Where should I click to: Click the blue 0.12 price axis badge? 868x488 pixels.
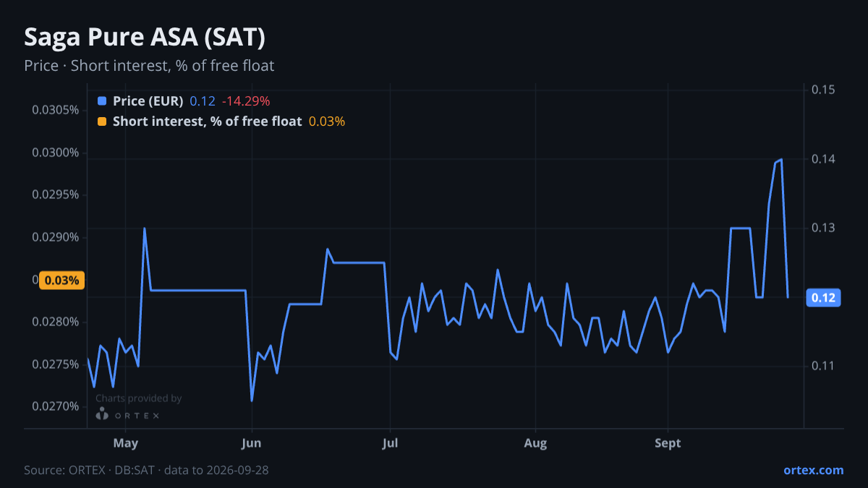coord(823,298)
